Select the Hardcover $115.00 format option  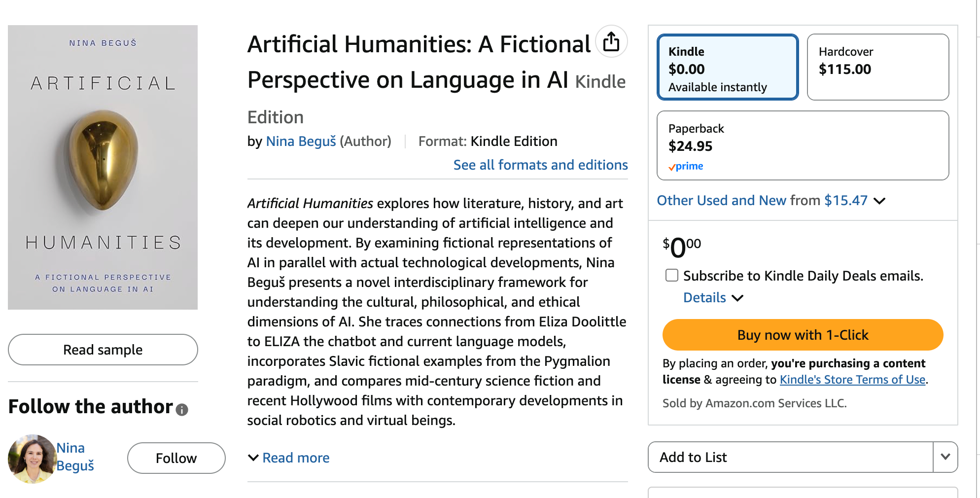point(877,67)
